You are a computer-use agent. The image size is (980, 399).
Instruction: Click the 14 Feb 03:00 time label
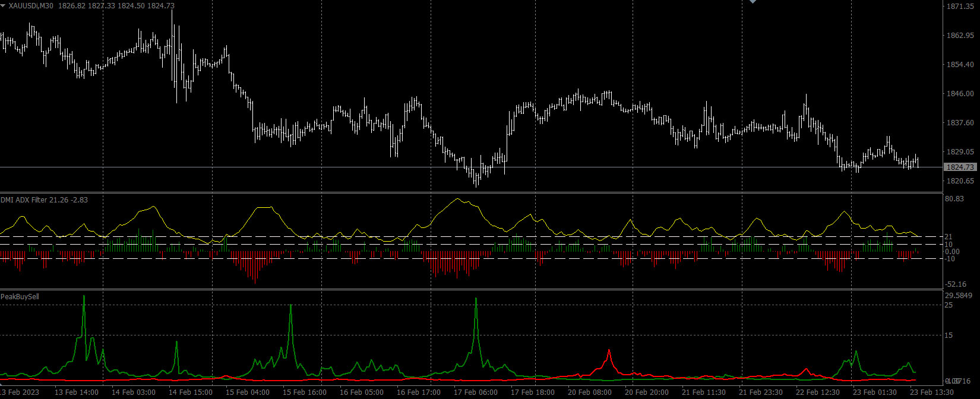(134, 392)
